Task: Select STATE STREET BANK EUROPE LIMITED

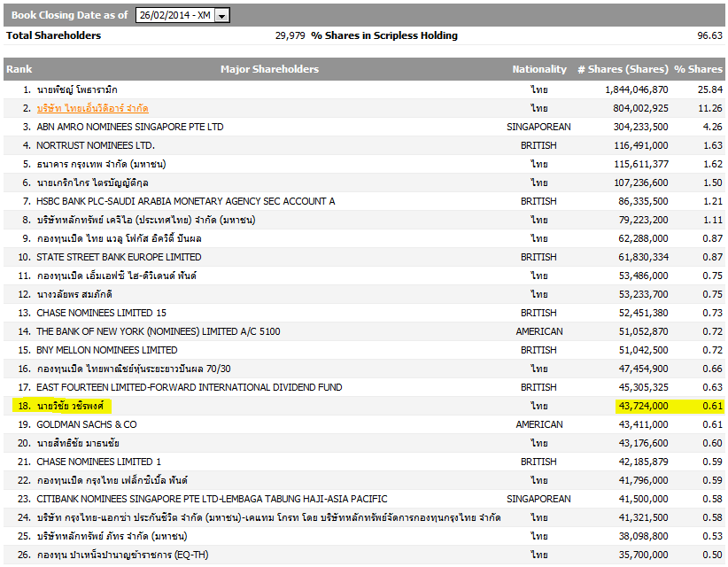Action: click(x=119, y=257)
